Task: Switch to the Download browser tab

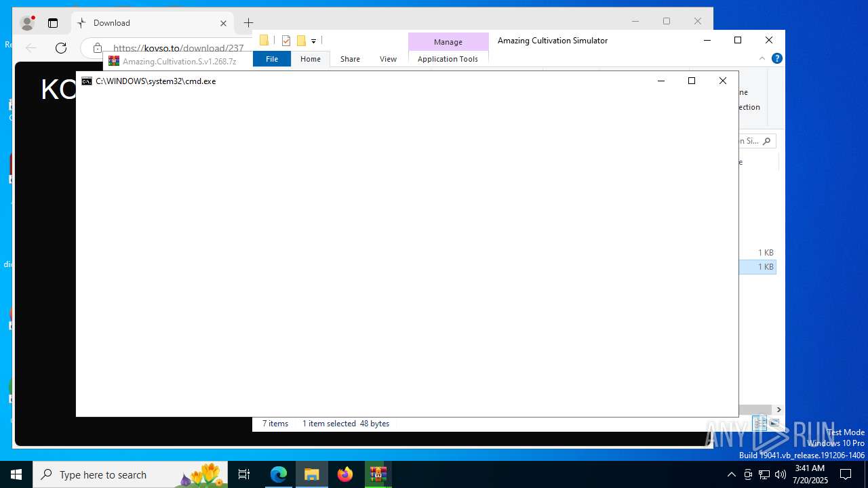Action: point(153,23)
